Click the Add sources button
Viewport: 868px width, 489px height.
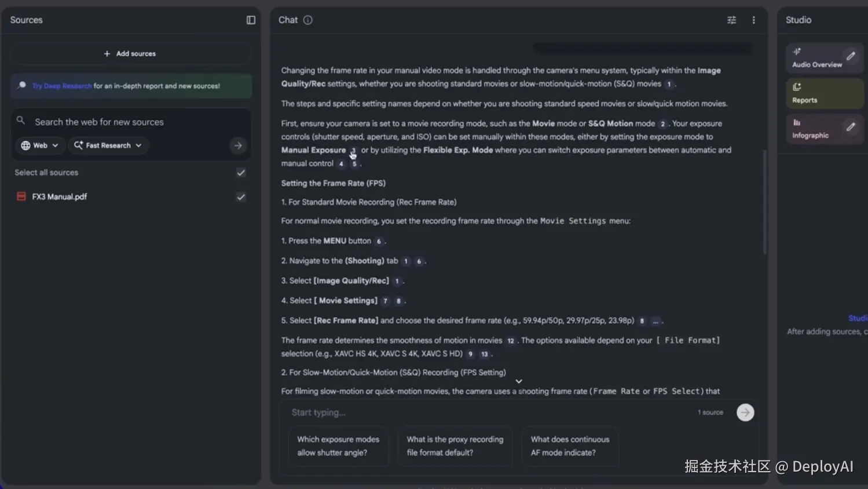(x=130, y=54)
